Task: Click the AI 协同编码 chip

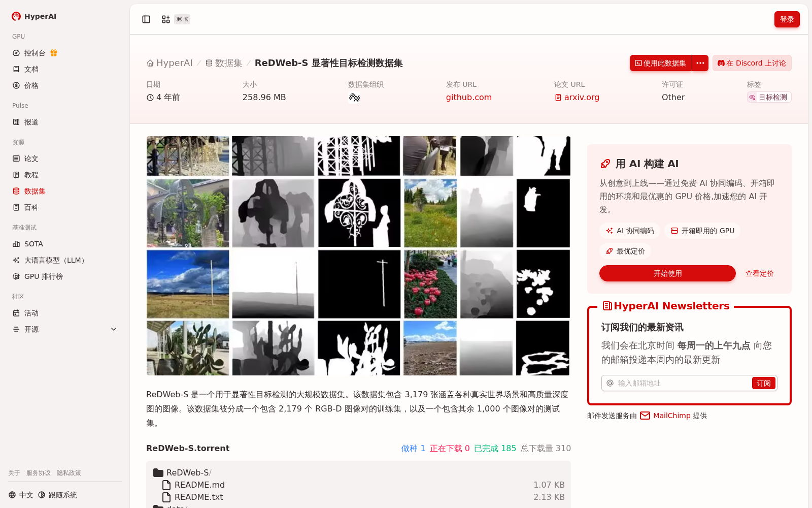Action: (630, 231)
